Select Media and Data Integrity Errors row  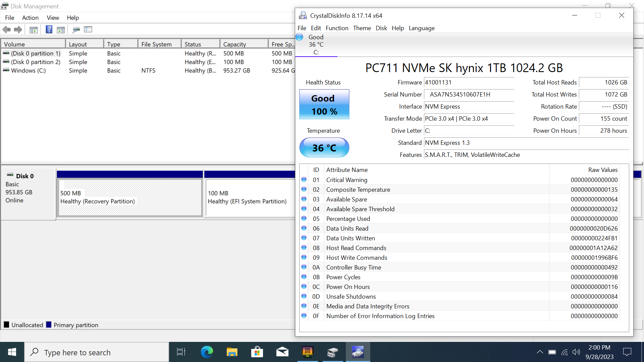[x=460, y=306]
